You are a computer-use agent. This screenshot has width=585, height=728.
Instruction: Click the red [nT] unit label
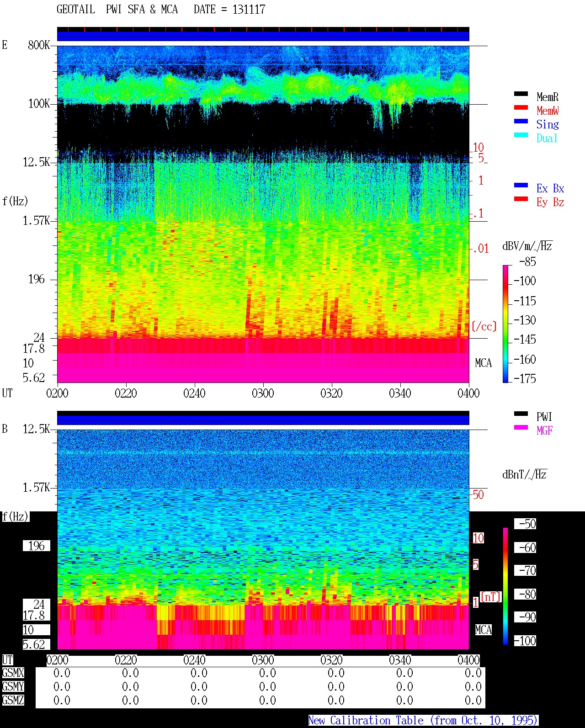[x=490, y=597]
